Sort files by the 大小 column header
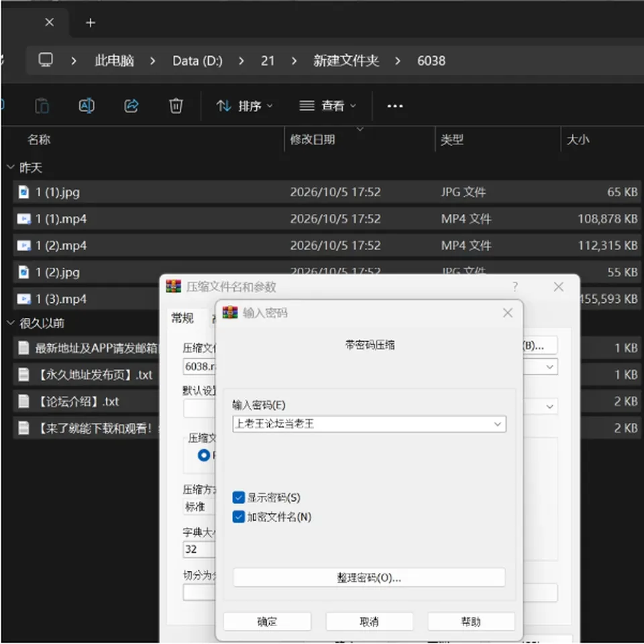This screenshot has height=644, width=644. click(578, 140)
